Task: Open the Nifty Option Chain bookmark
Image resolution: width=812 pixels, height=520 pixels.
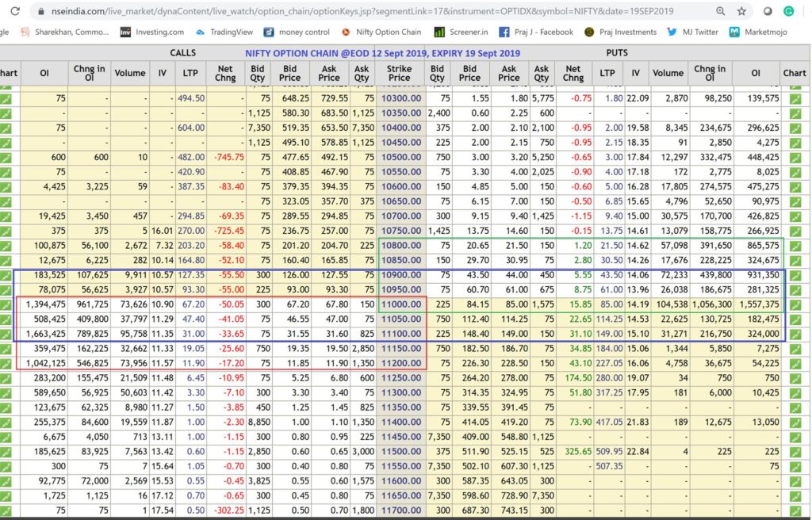Action: tap(381, 32)
